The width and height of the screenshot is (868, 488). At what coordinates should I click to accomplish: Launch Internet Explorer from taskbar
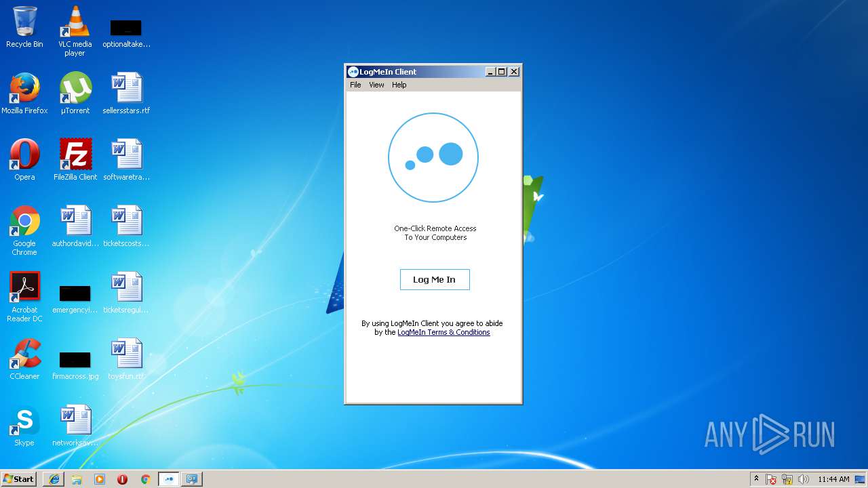(x=54, y=479)
